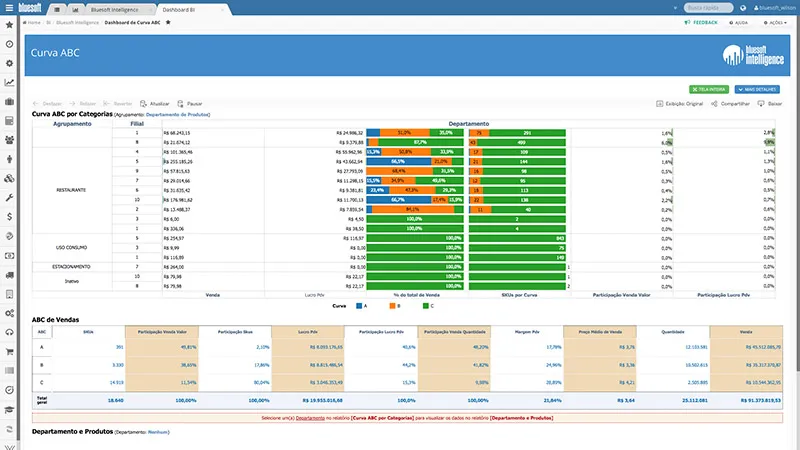
Task: Click the wrench tools icon in sidebar
Action: (9, 198)
